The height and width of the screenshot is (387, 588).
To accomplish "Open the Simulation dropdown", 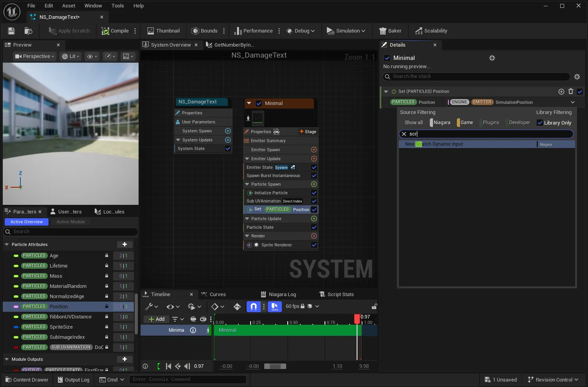I will (346, 31).
